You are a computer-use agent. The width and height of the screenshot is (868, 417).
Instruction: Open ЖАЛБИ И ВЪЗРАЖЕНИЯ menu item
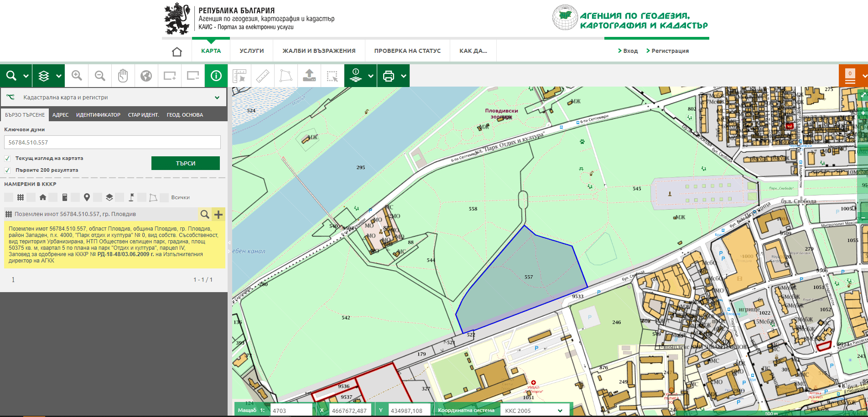[319, 51]
